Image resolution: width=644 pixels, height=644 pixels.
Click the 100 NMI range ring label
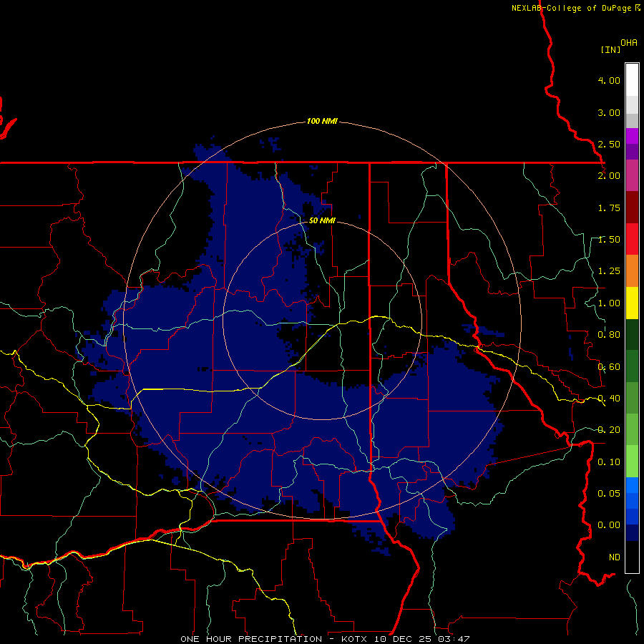[x=322, y=121]
